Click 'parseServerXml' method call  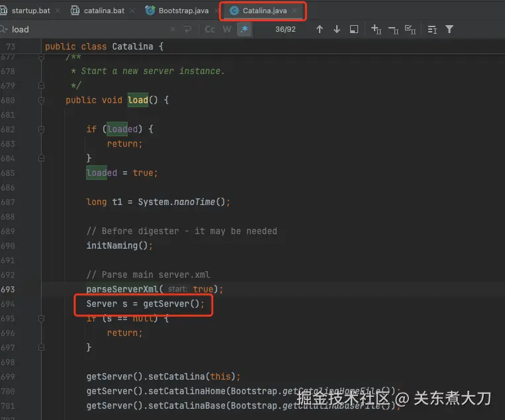point(122,289)
